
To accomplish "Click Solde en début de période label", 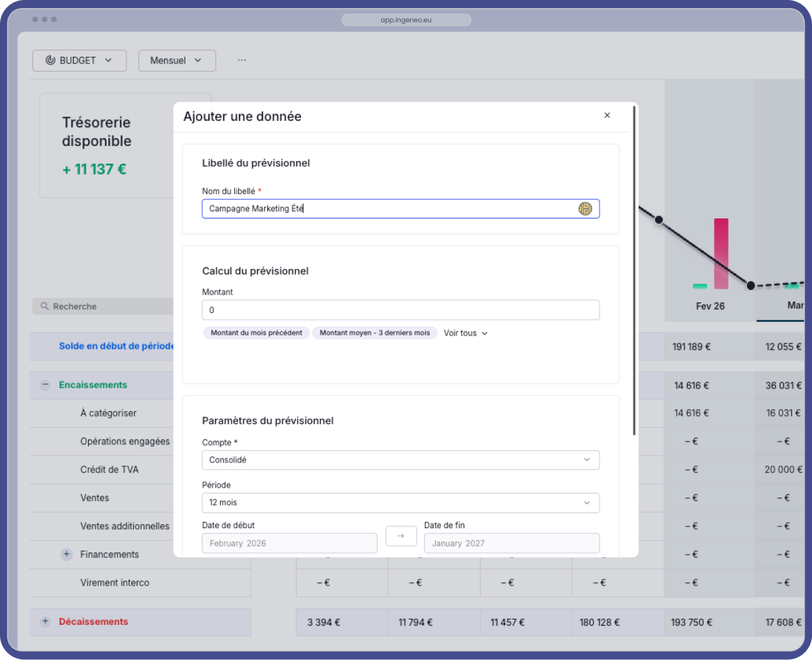I will tap(116, 346).
